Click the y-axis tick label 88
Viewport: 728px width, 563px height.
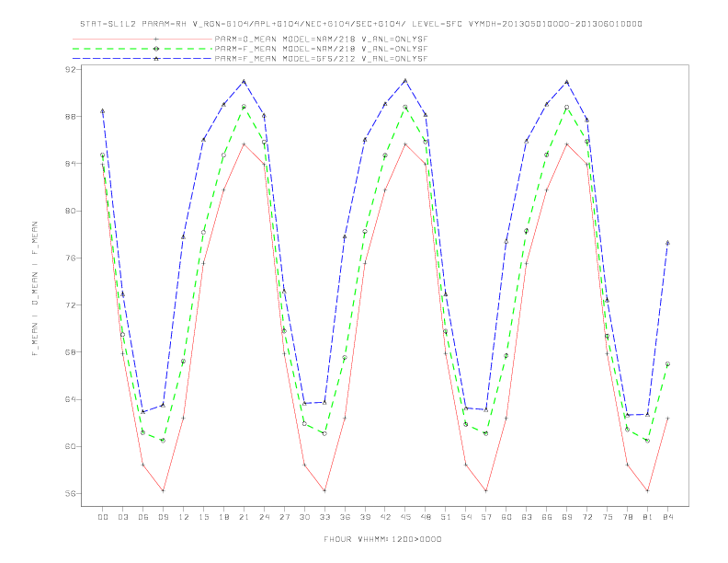coord(73,117)
